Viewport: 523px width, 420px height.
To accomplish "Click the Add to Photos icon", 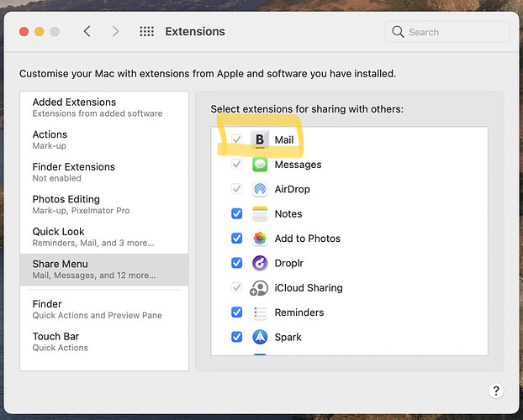I will coord(260,239).
